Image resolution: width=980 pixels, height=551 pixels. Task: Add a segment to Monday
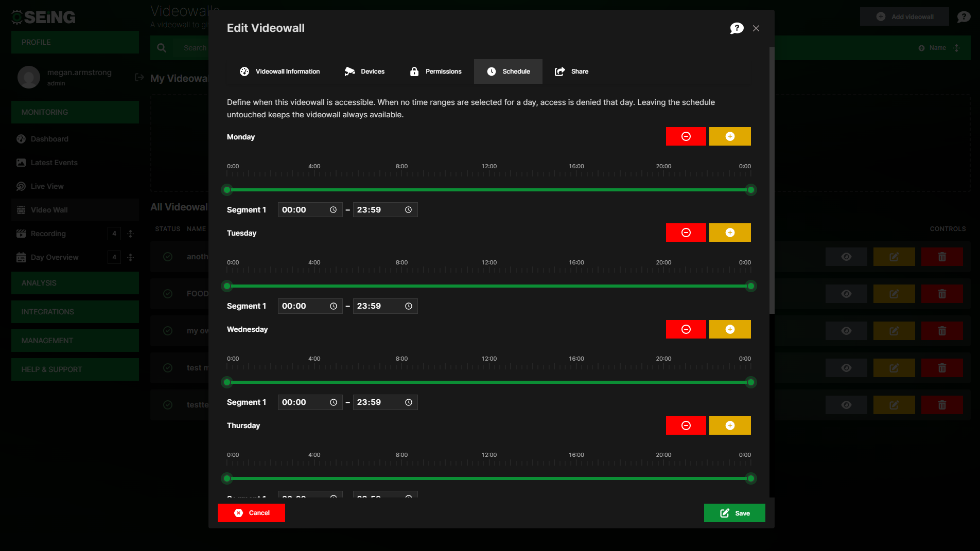[730, 136]
